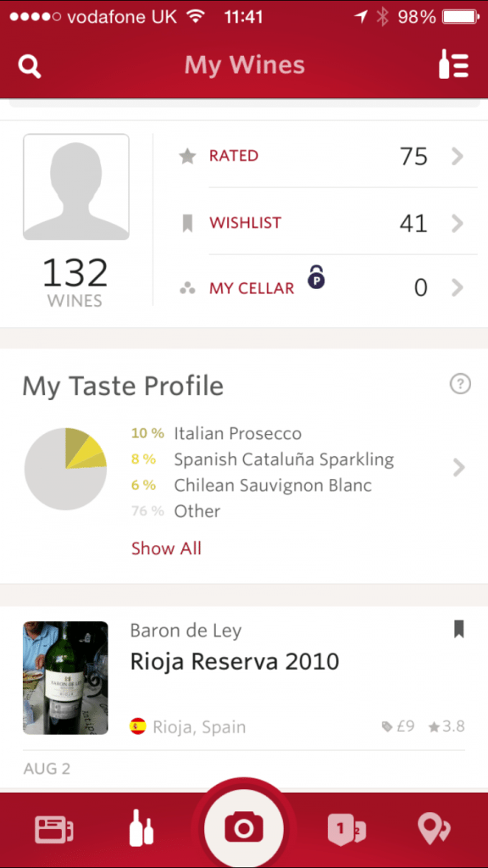Screen dimensions: 488x868
Task: Tap the bottle list icon in header
Action: (x=454, y=64)
